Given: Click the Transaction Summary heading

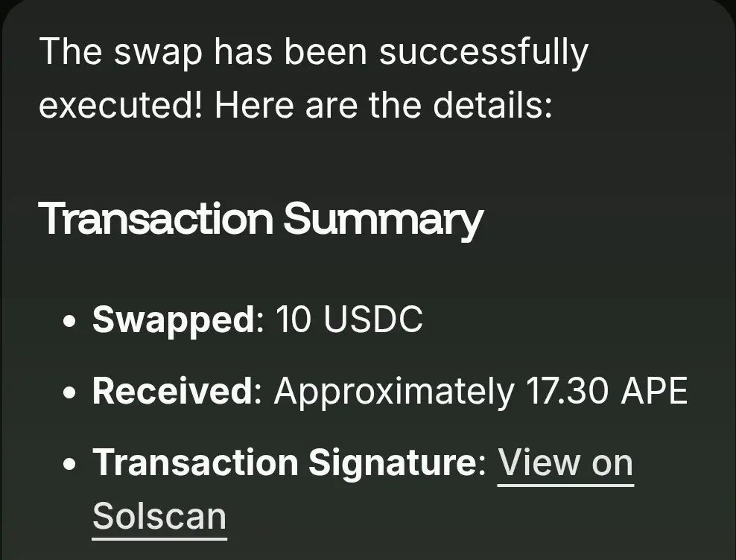Looking at the screenshot, I should 261,219.
